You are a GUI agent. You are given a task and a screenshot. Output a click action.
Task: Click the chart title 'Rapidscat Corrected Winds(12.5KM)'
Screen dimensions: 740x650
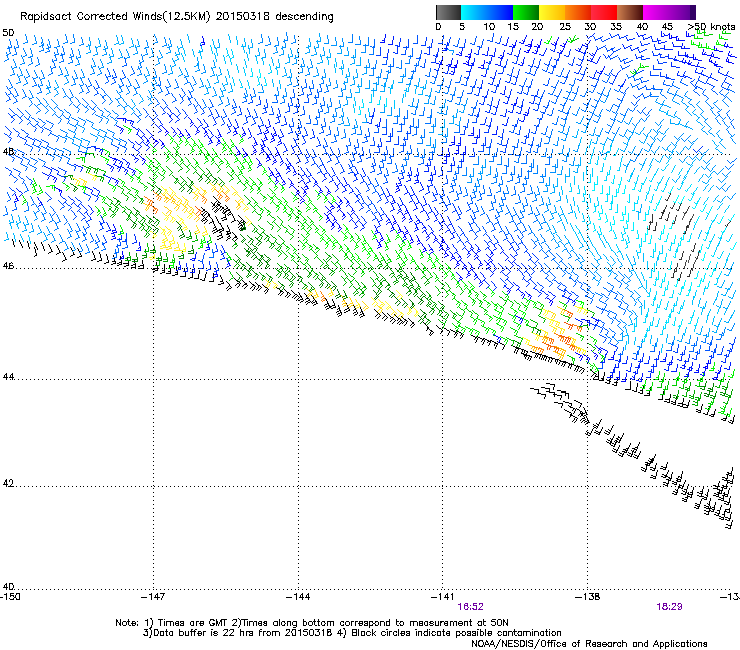pyautogui.click(x=115, y=17)
